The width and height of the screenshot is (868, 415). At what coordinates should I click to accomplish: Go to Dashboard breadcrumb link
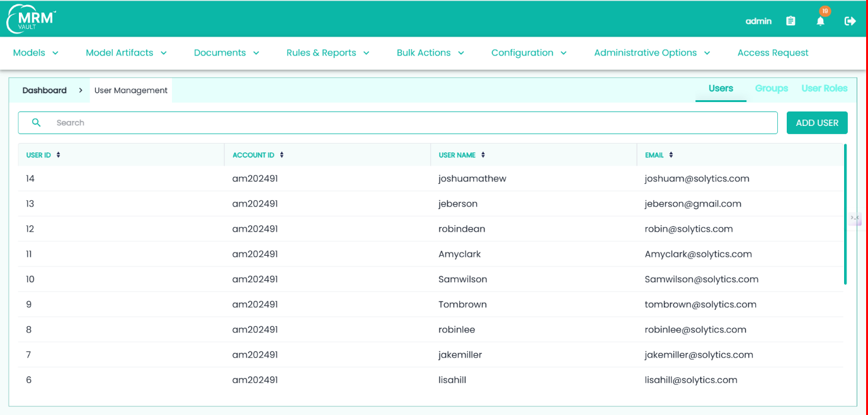44,90
